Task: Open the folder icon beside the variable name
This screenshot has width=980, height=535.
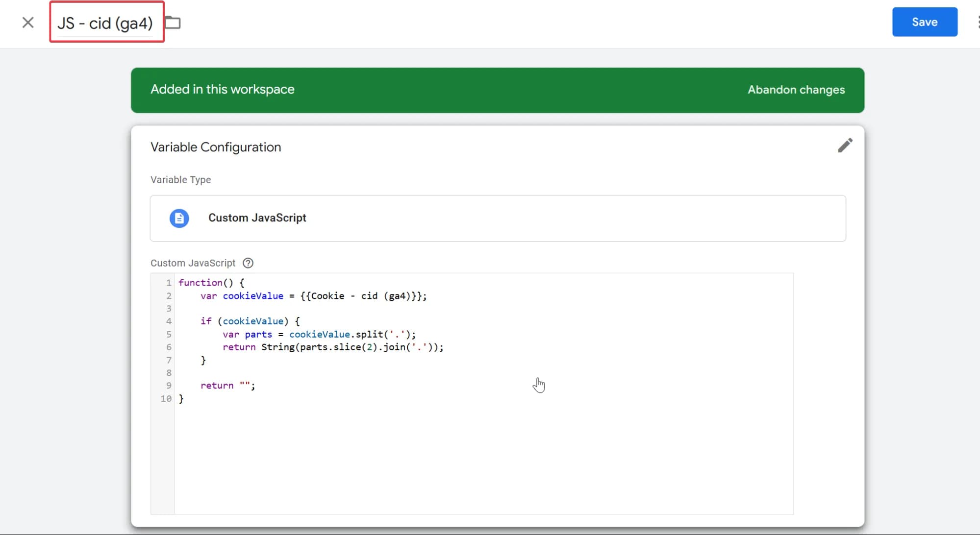Action: pyautogui.click(x=173, y=23)
